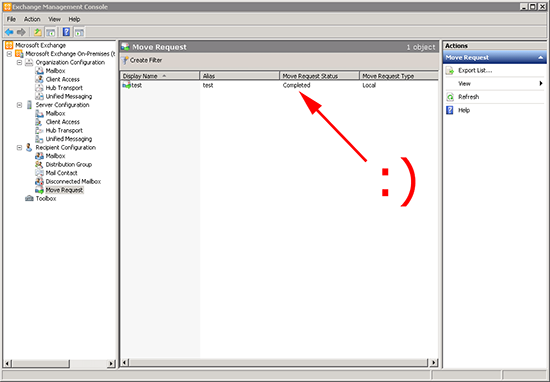
Task: Open the File menu
Action: (11, 19)
